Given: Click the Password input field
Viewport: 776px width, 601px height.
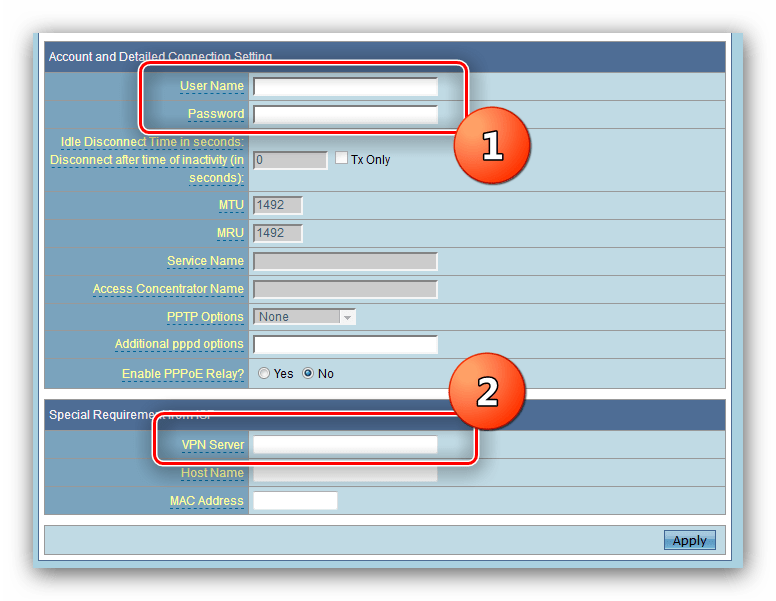Looking at the screenshot, I should click(x=345, y=114).
